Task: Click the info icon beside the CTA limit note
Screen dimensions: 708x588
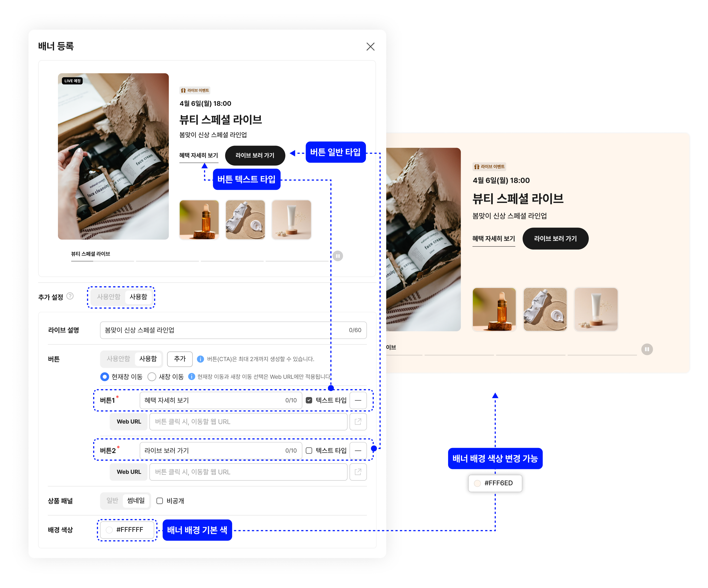Action: [x=200, y=359]
